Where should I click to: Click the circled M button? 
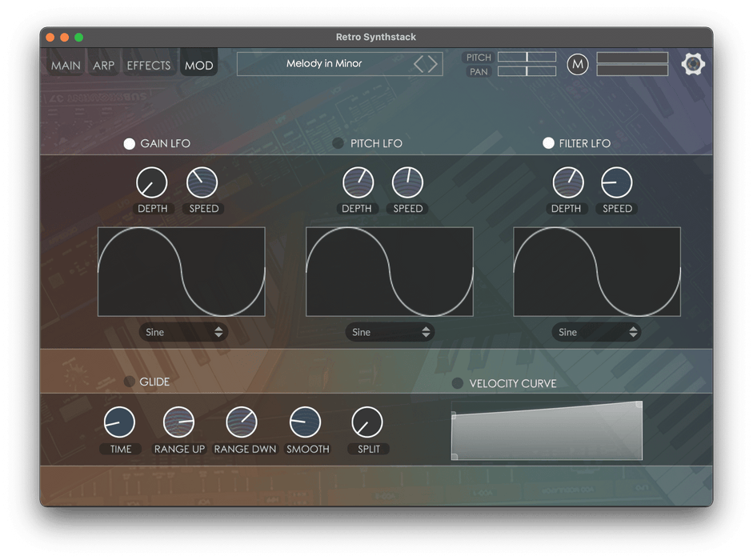click(578, 64)
